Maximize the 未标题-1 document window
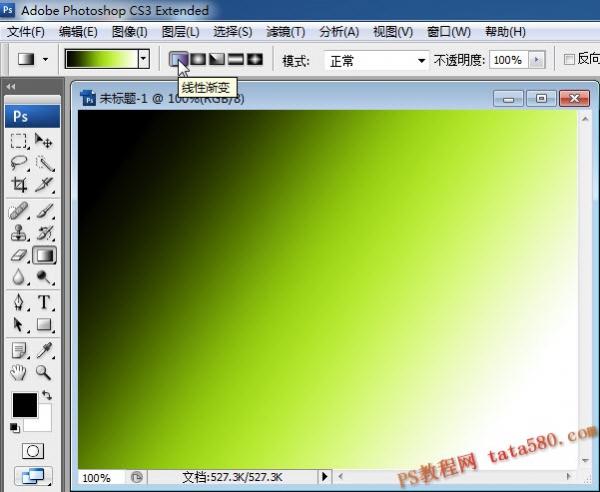600x492 pixels. (541, 99)
